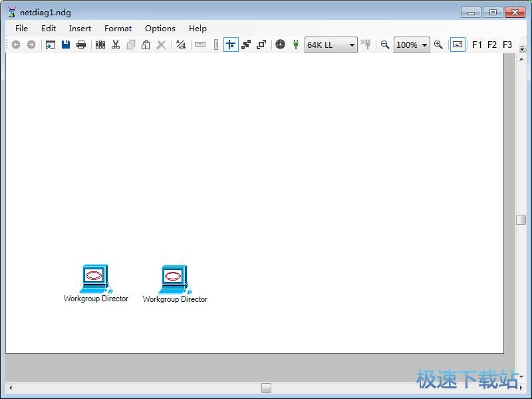Click the right Workgroup Director label
The image size is (532, 399).
pos(175,299)
